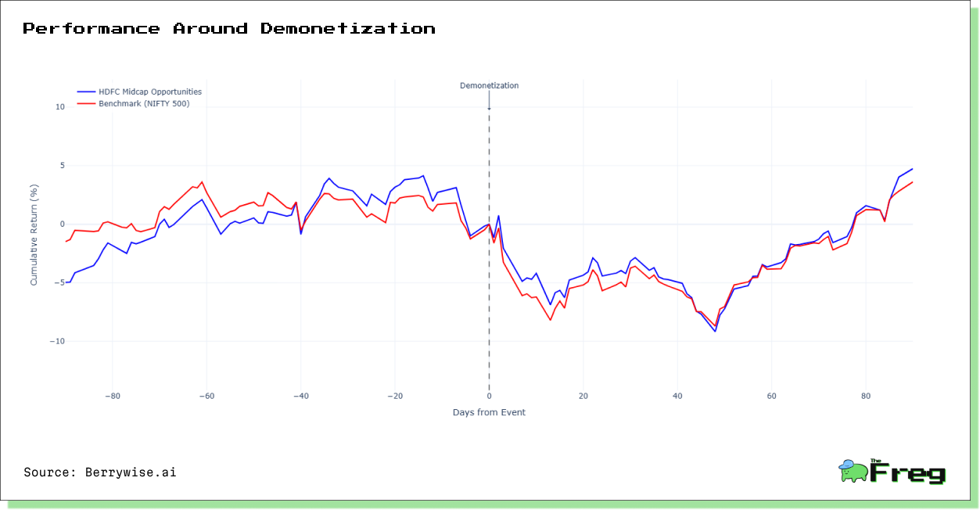This screenshot has width=980, height=510.
Task: Click the x-axis tick label 40
Action: (x=677, y=396)
